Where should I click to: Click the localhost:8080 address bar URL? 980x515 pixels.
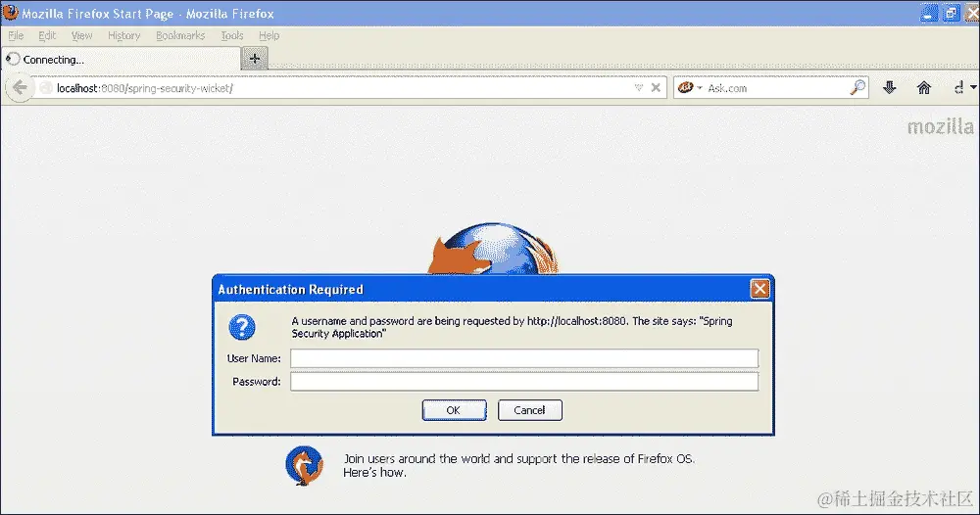(x=144, y=88)
